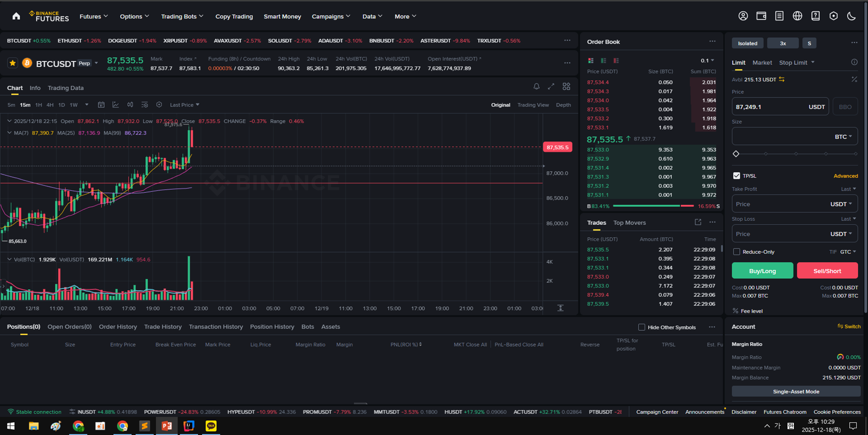The height and width of the screenshot is (435, 868).
Task: Click the chart auto-fit scale icon
Action: [560, 308]
